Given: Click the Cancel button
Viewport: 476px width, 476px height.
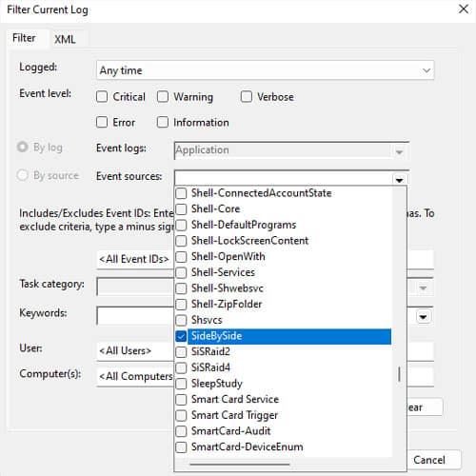Looking at the screenshot, I should pos(433,460).
